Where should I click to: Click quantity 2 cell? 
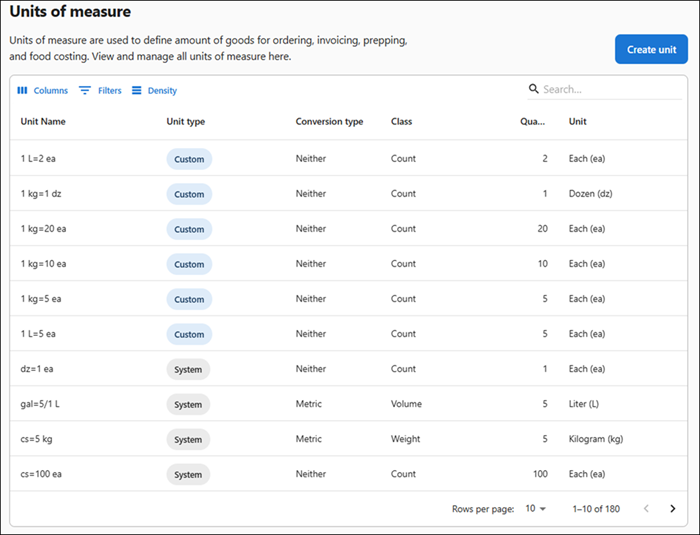[545, 159]
